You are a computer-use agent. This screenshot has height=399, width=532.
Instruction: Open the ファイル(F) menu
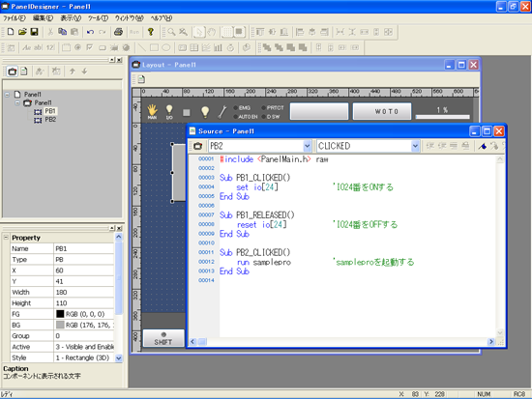click(15, 18)
